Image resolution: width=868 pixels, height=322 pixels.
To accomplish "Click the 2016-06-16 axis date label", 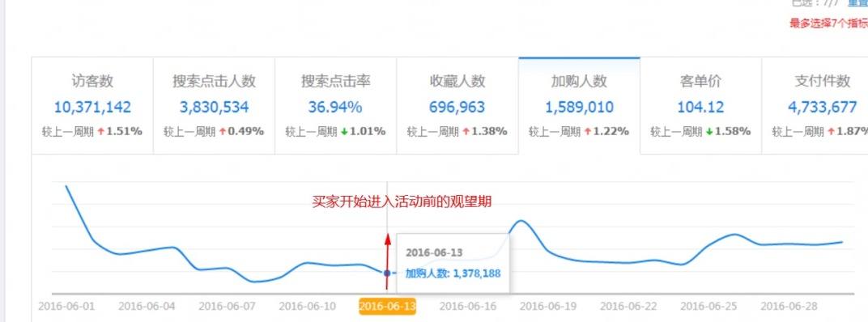I will point(468,306).
